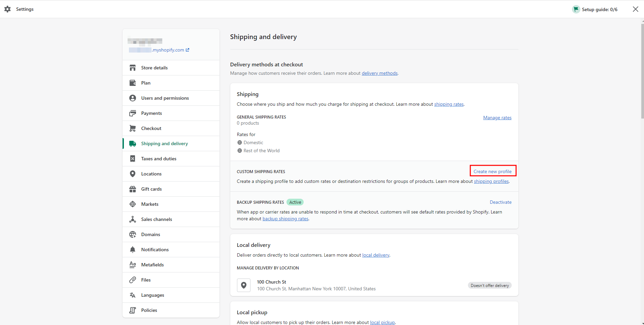Viewport: 644px width, 325px height.
Task: Deactivate backup shipping rates
Action: [x=501, y=202]
